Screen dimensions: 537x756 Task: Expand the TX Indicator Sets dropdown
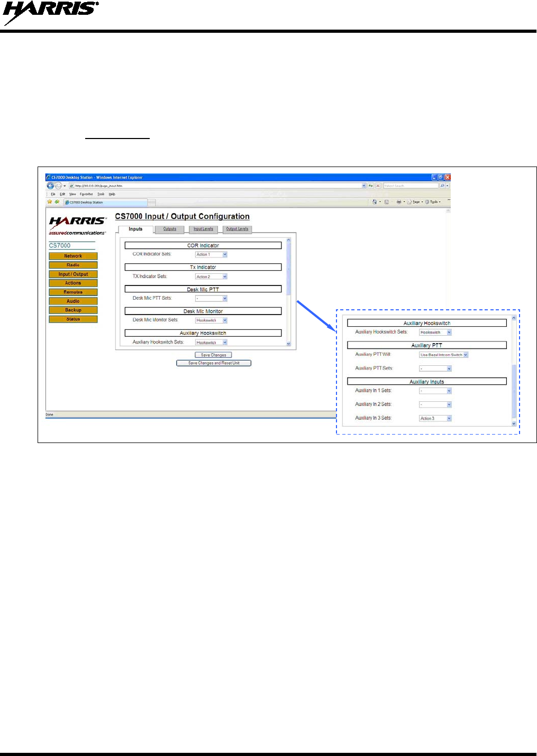tap(211, 276)
